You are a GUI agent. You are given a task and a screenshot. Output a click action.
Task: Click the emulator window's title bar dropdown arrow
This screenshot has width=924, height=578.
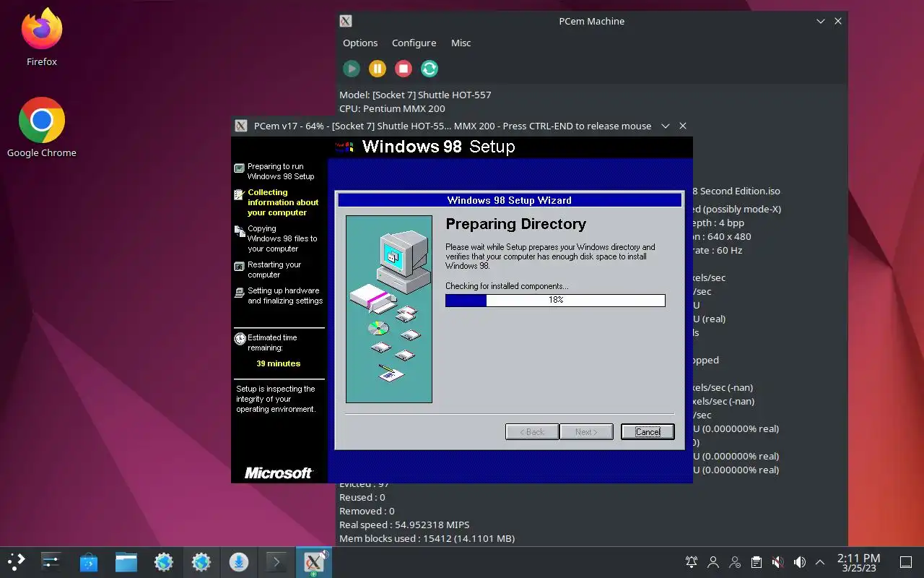point(666,126)
